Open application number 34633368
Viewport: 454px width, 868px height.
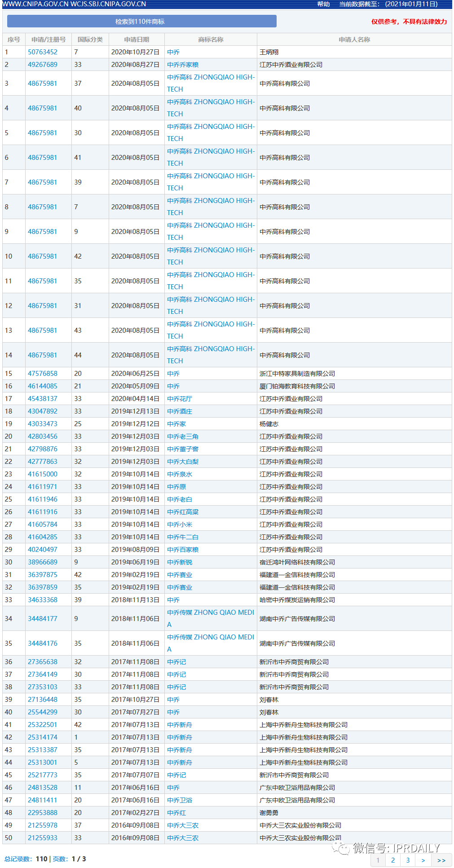[43, 600]
